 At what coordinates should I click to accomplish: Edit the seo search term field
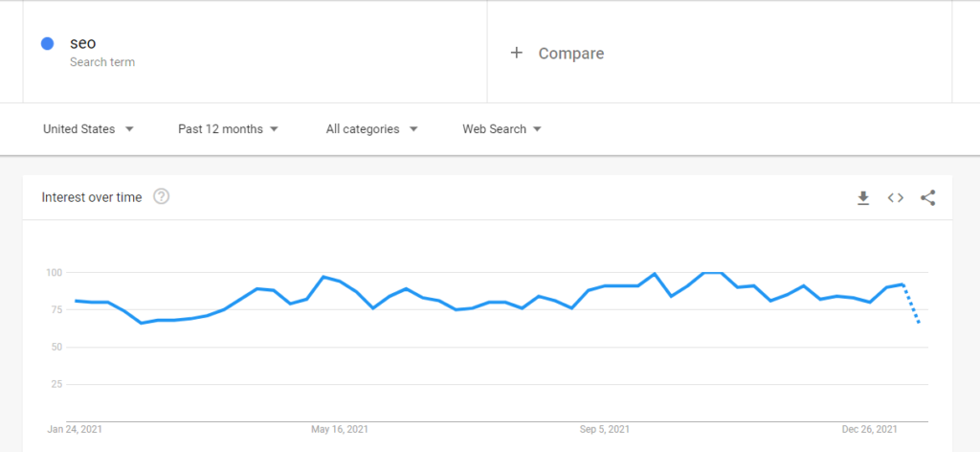(255, 52)
